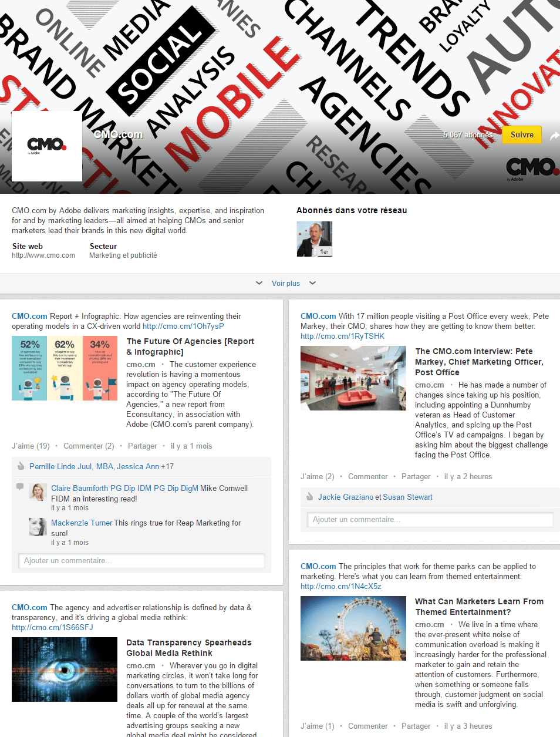The width and height of the screenshot is (560, 737).
Task: Click the 'cmo.cm' source under Data Transparency
Action: click(141, 666)
